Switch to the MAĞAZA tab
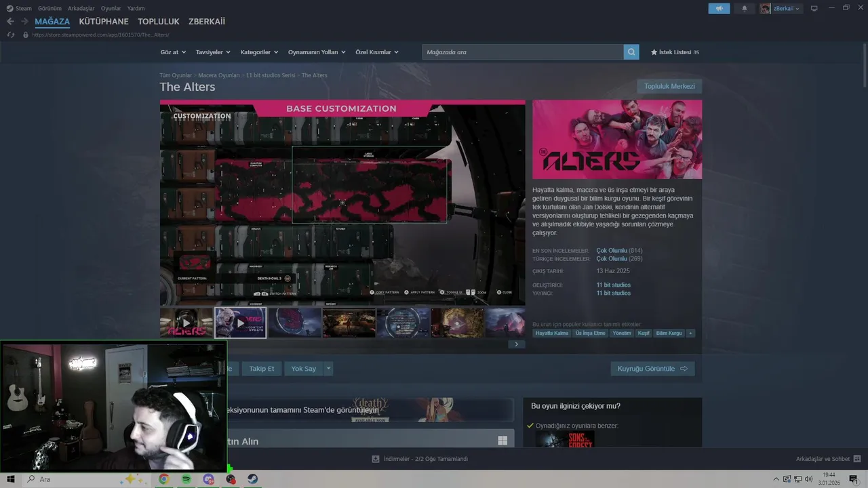This screenshot has width=868, height=488. 52,22
